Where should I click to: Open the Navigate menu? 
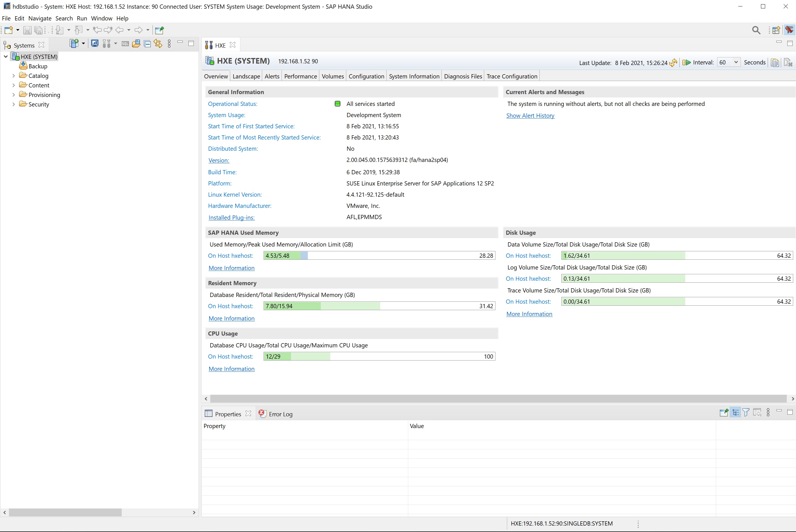(40, 18)
